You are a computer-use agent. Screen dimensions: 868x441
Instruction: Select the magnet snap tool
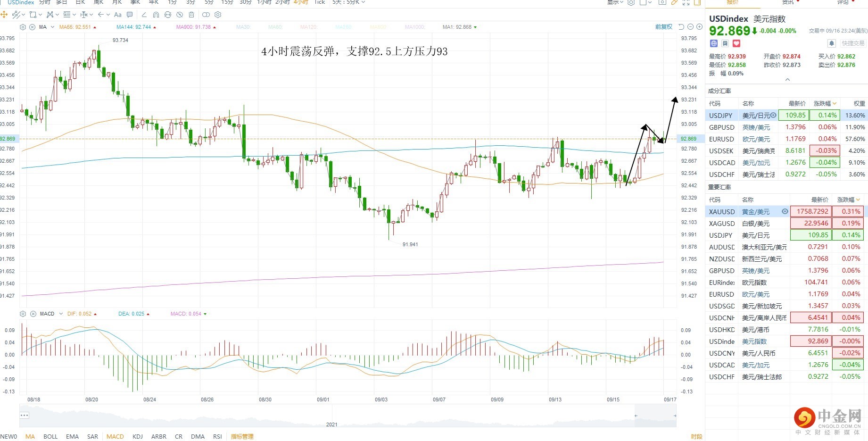[x=156, y=15]
